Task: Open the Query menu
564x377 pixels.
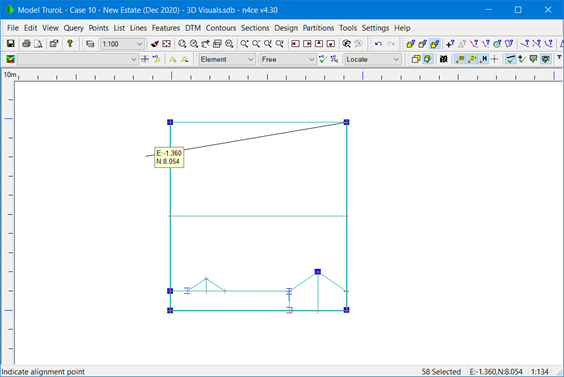Action: click(x=73, y=28)
